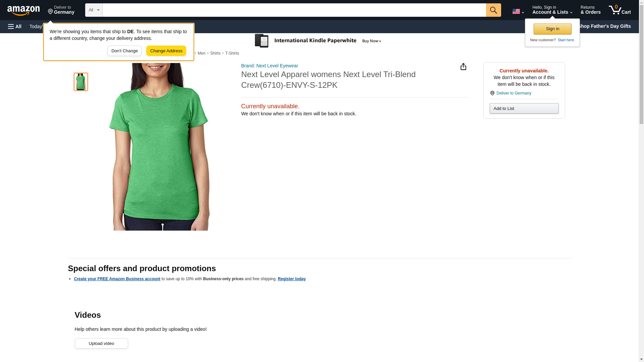The width and height of the screenshot is (644, 362).
Task: Open the share icon menu
Action: coord(463,67)
